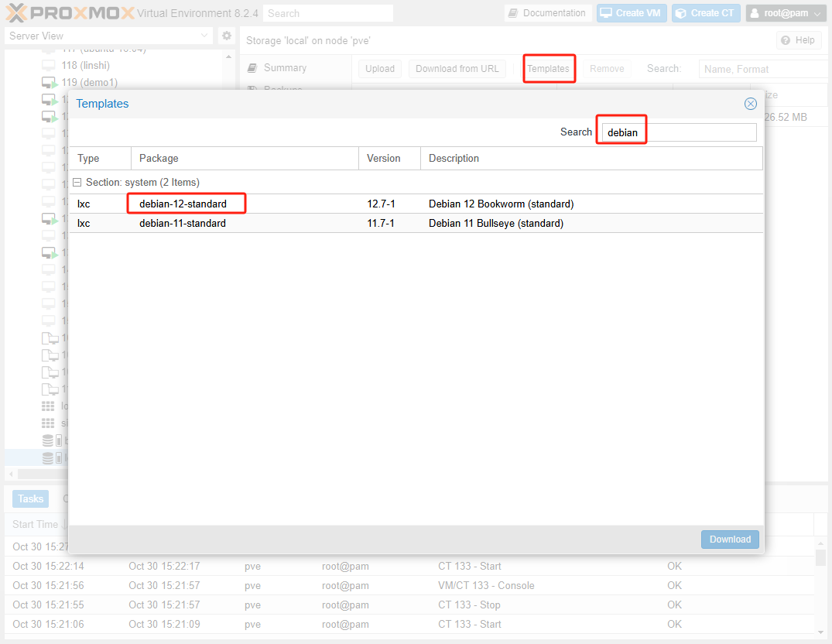
Task: Sort templates by Type column
Action: coord(101,158)
